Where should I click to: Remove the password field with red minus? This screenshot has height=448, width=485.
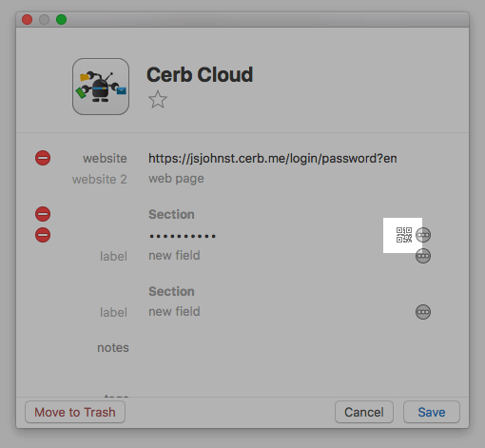[x=43, y=235]
